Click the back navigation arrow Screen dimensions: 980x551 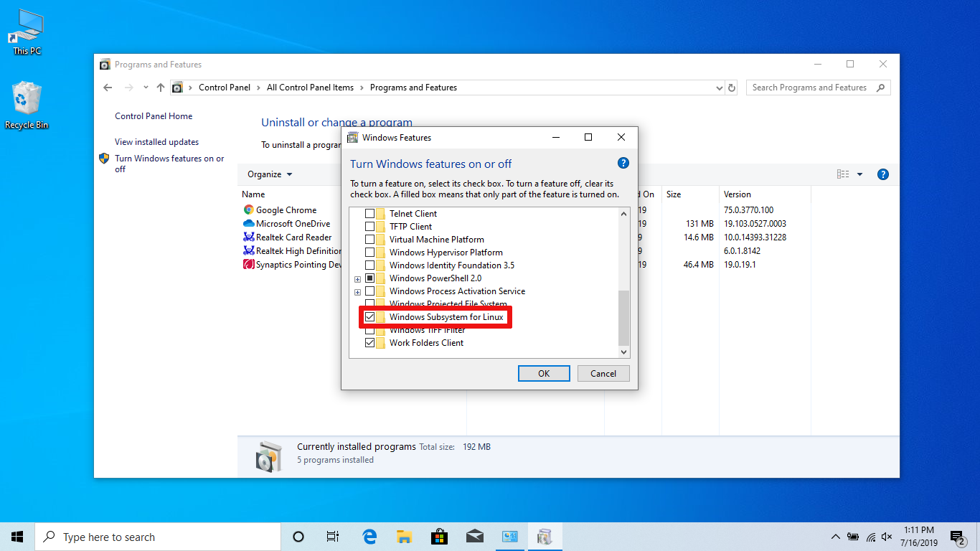[x=108, y=88]
